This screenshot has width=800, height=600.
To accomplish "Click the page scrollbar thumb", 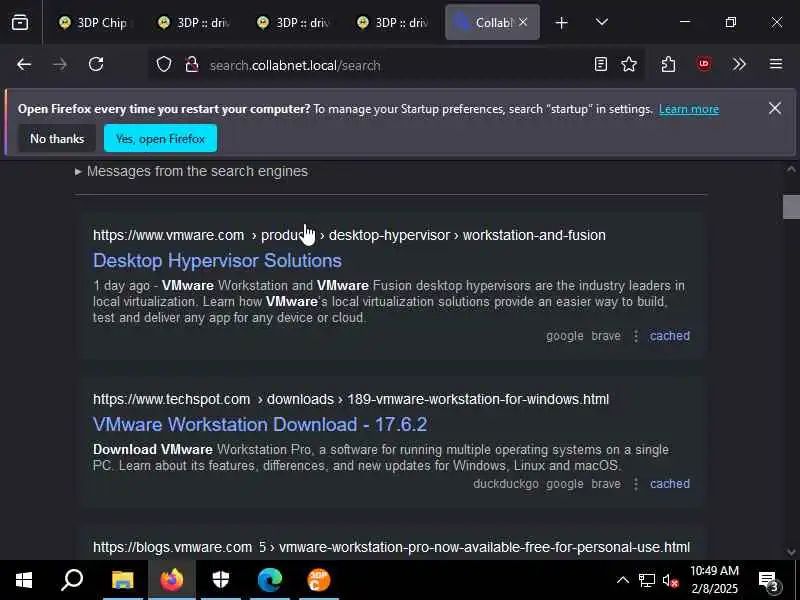I will 791,207.
